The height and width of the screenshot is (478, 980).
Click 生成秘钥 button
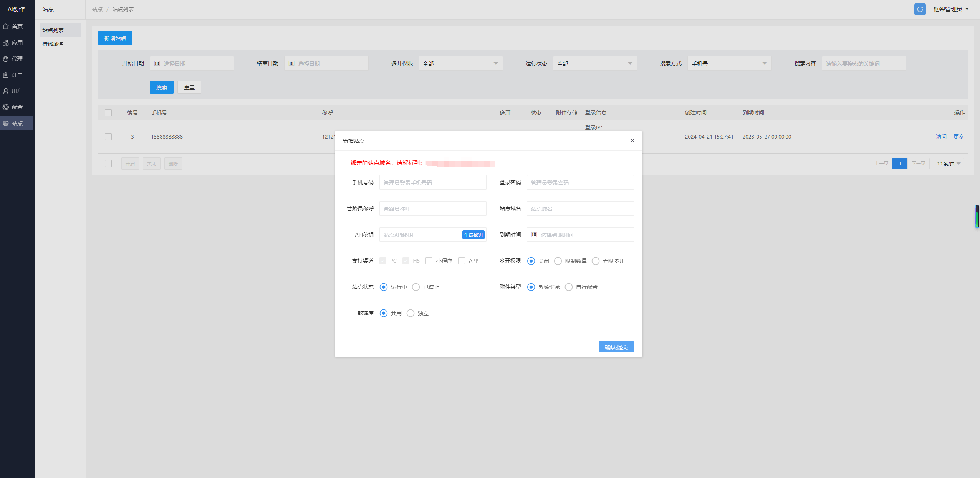pyautogui.click(x=473, y=235)
